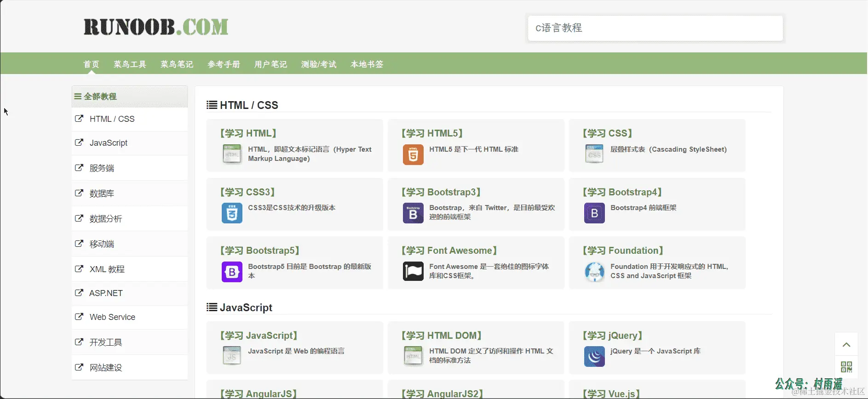Click the description "Bootstrap4 前端框架"

point(644,208)
